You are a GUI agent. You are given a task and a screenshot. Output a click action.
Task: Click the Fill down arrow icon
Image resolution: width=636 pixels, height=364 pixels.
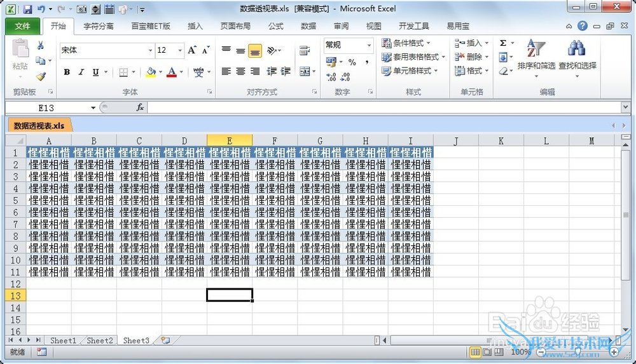click(503, 57)
